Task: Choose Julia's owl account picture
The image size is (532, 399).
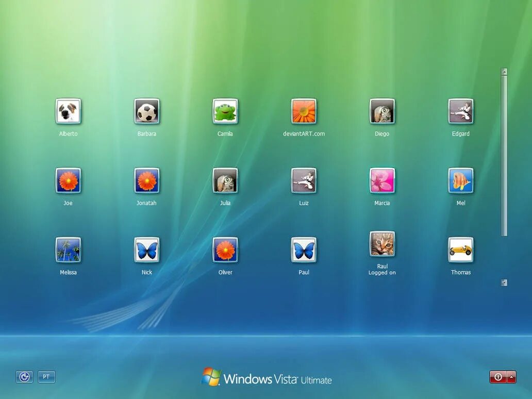Action: 225,180
